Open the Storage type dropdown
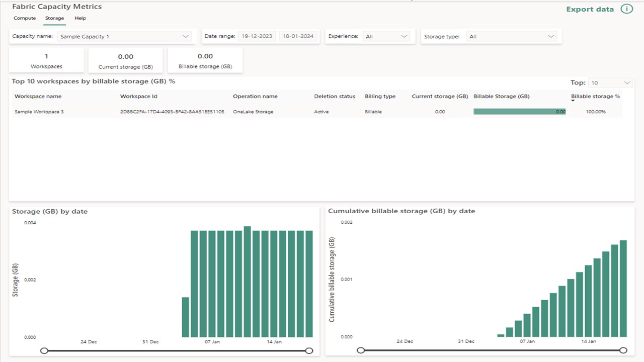 [551, 36]
